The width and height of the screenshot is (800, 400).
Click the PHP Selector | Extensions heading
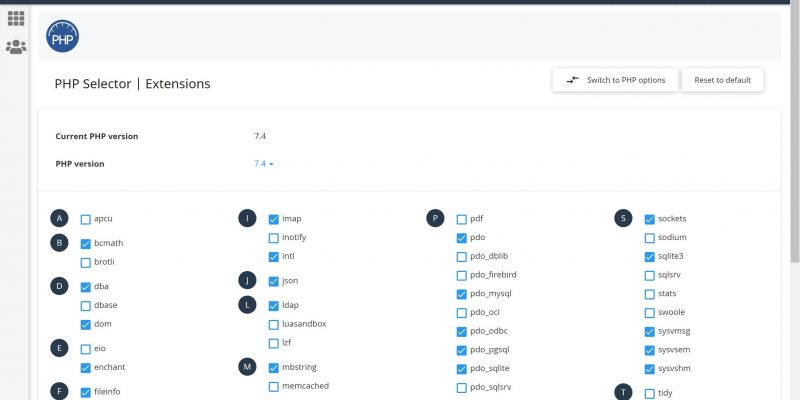point(132,84)
